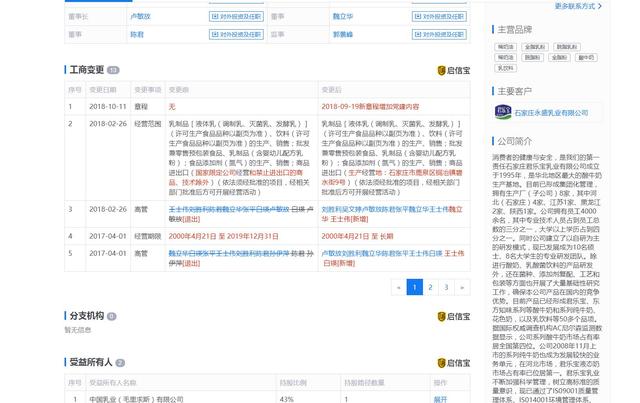This screenshot has height=403, width=640.
Task: View 对外投资及任职 for 卢敏放
Action: coord(236,16)
